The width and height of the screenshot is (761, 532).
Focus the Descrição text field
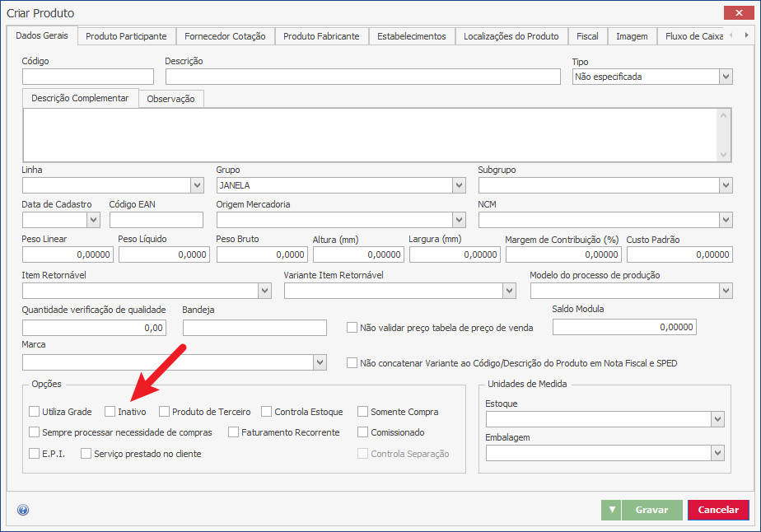pyautogui.click(x=363, y=77)
